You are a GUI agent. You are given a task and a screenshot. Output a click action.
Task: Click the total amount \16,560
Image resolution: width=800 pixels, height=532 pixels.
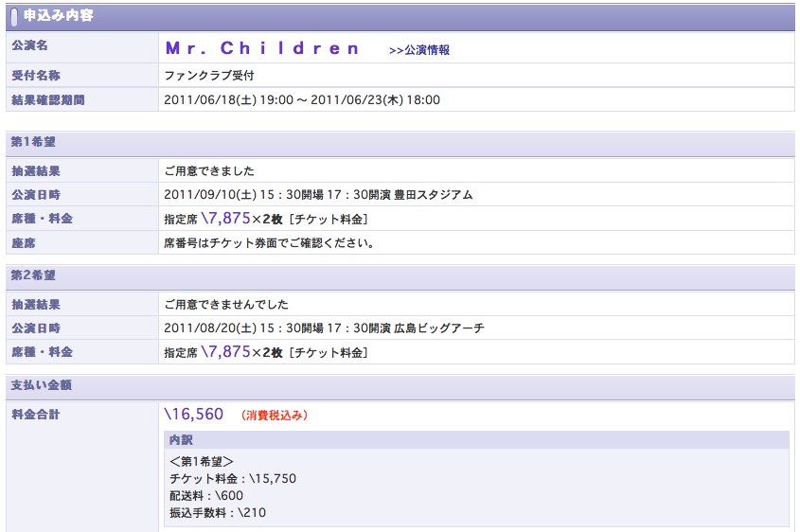[194, 415]
